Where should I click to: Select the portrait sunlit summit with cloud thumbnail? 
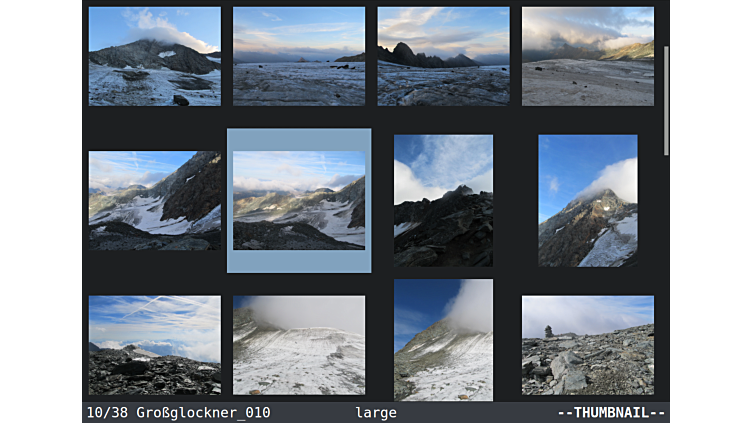587,200
